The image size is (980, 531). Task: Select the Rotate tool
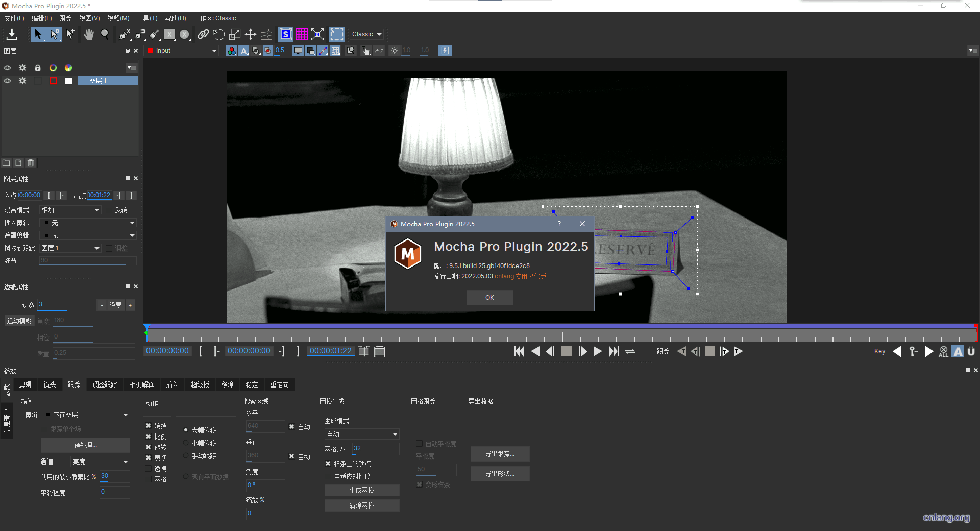(219, 34)
